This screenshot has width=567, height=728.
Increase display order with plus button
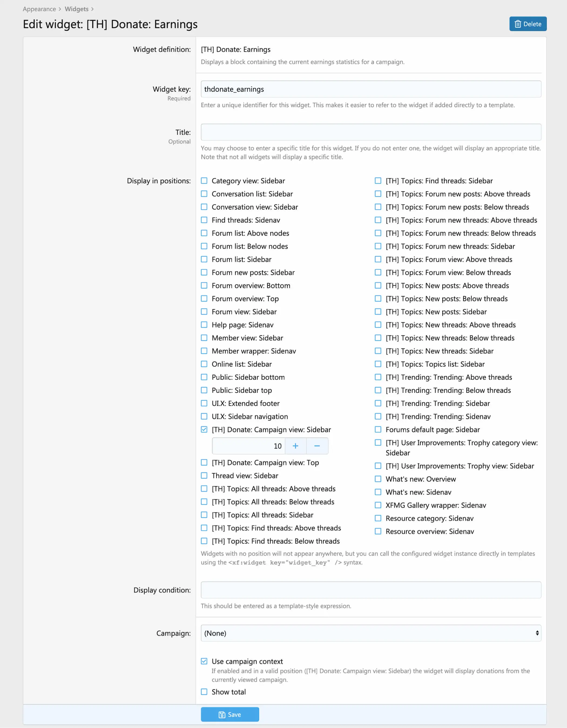[295, 446]
